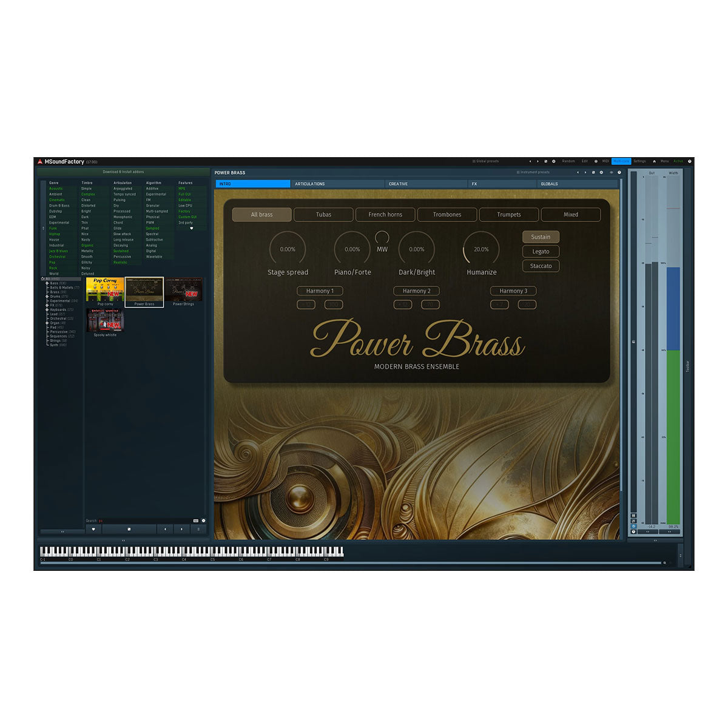Go to next global preset arrow
This screenshot has height=728, width=728.
pyautogui.click(x=538, y=161)
